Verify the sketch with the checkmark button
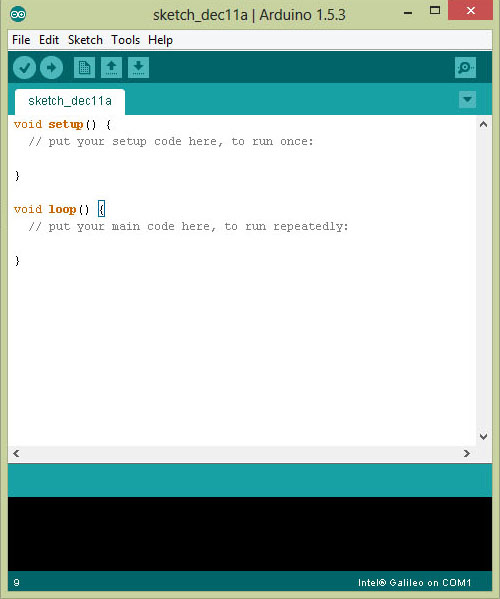 [24, 68]
